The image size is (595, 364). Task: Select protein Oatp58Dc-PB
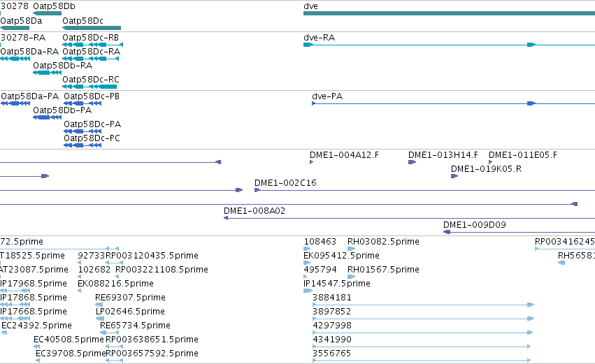[92, 96]
